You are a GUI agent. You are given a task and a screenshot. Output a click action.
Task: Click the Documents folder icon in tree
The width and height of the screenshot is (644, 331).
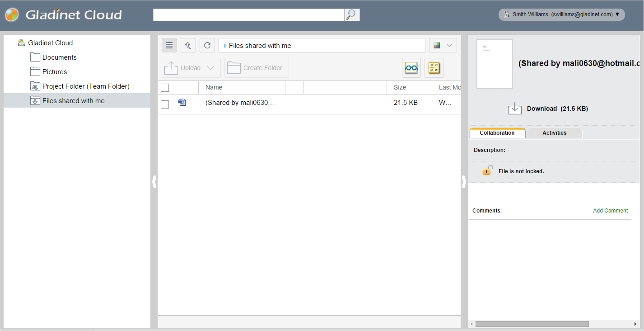pyautogui.click(x=35, y=57)
